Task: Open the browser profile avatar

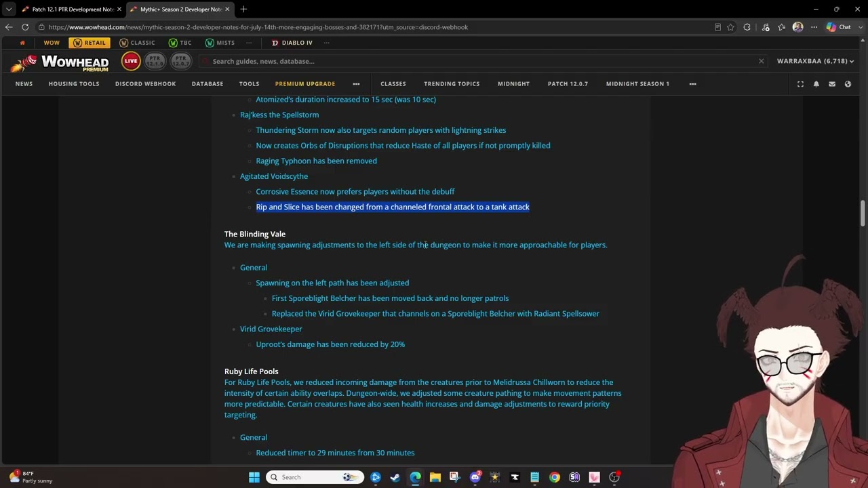Action: 798,27
